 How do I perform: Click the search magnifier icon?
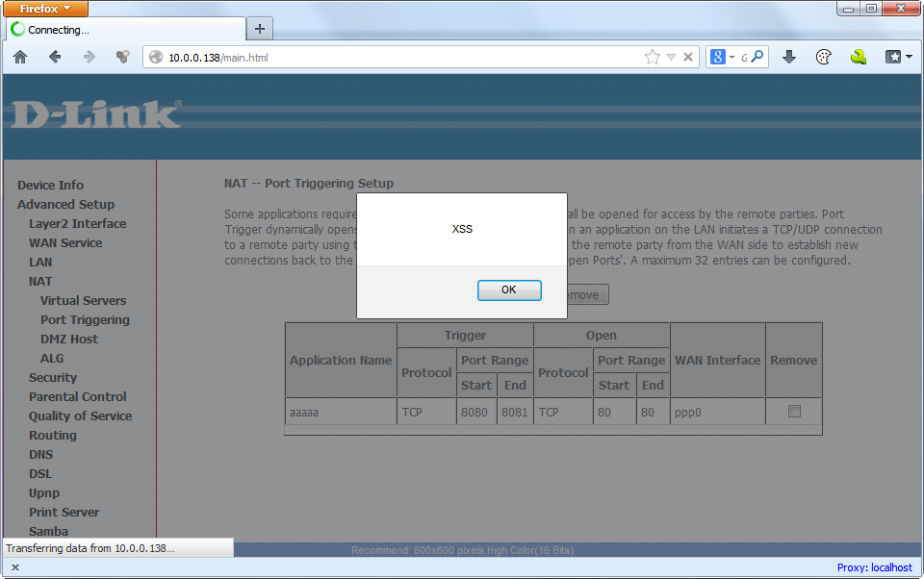pos(758,58)
